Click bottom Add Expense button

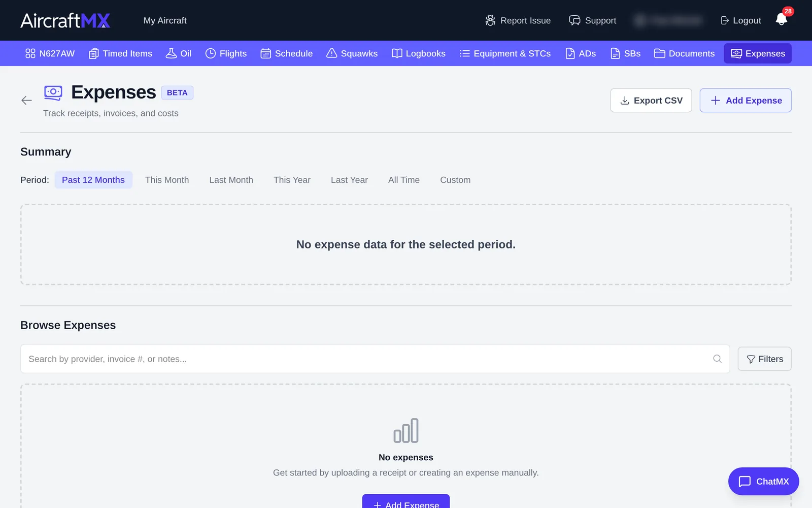tap(406, 501)
